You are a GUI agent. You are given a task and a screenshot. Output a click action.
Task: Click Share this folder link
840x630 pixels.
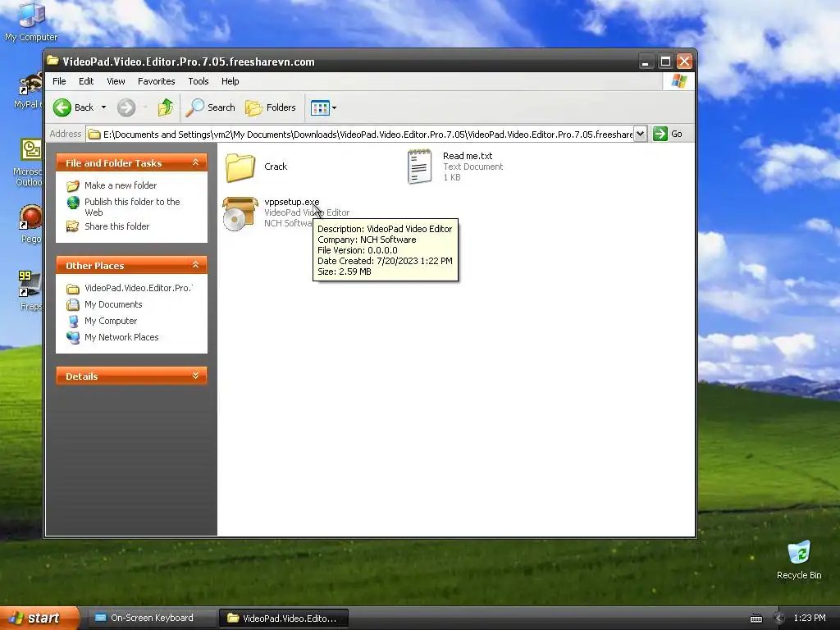pos(116,226)
